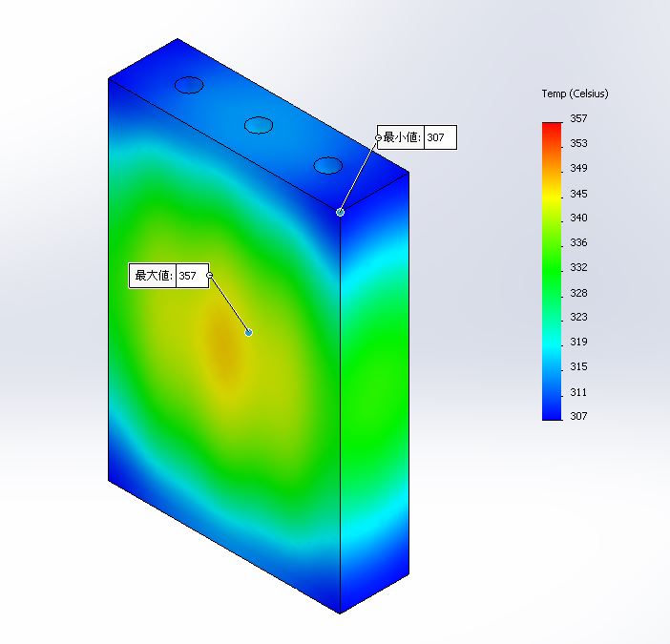The width and height of the screenshot is (670, 644).
Task: Click the 319 legend scale value
Action: click(579, 342)
